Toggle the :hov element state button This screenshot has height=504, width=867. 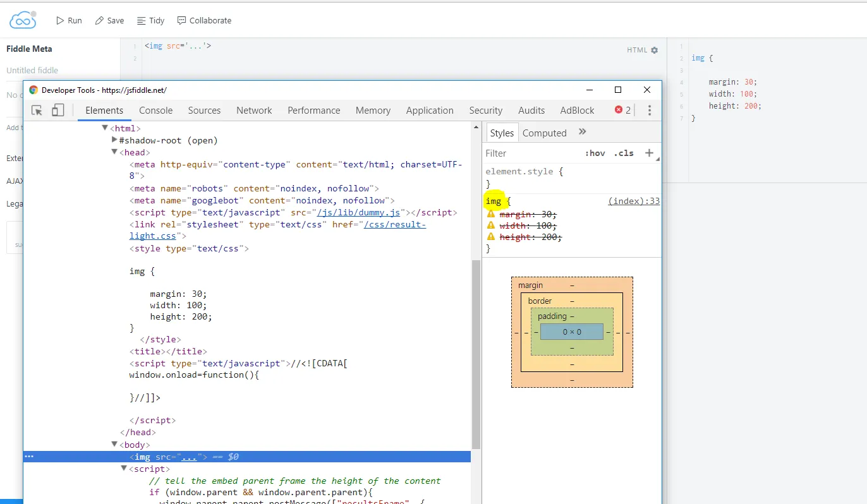pyautogui.click(x=595, y=153)
